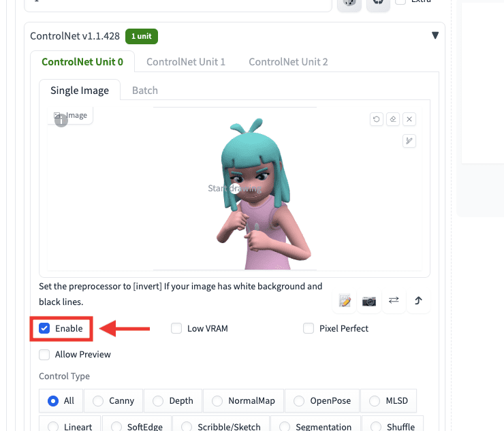
Task: Enable the Low VRAM checkbox
Action: [176, 328]
